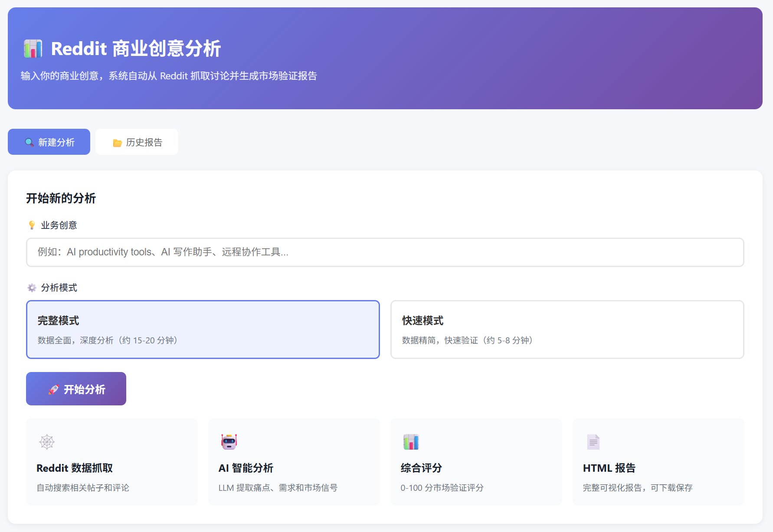Open the 历史报告 tab
The image size is (773, 532).
coord(137,142)
